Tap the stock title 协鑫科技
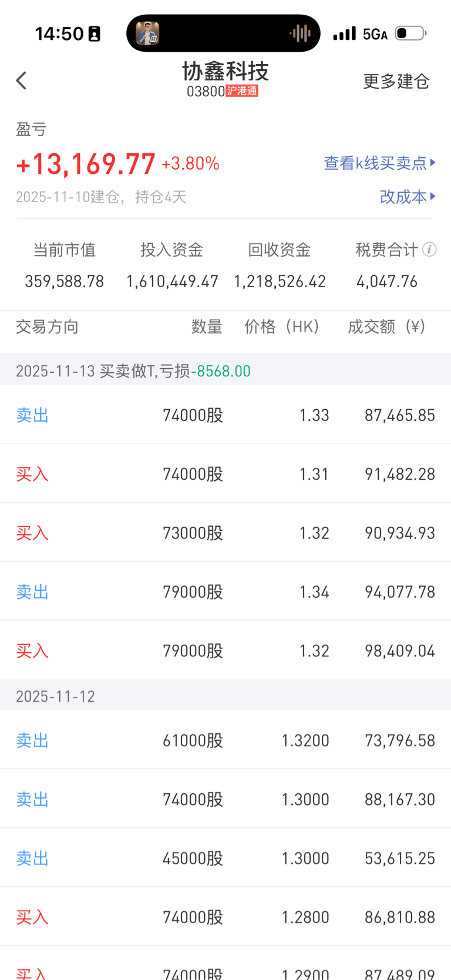Screen dimensions: 451x980 pyautogui.click(x=225, y=71)
